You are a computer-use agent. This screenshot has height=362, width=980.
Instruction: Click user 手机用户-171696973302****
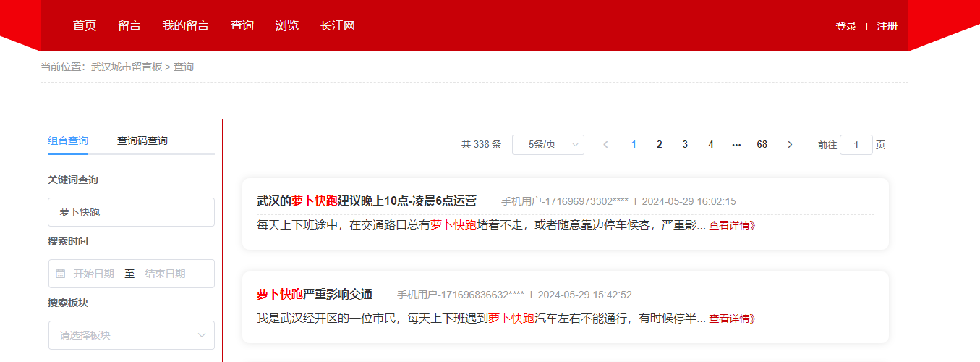tap(565, 201)
